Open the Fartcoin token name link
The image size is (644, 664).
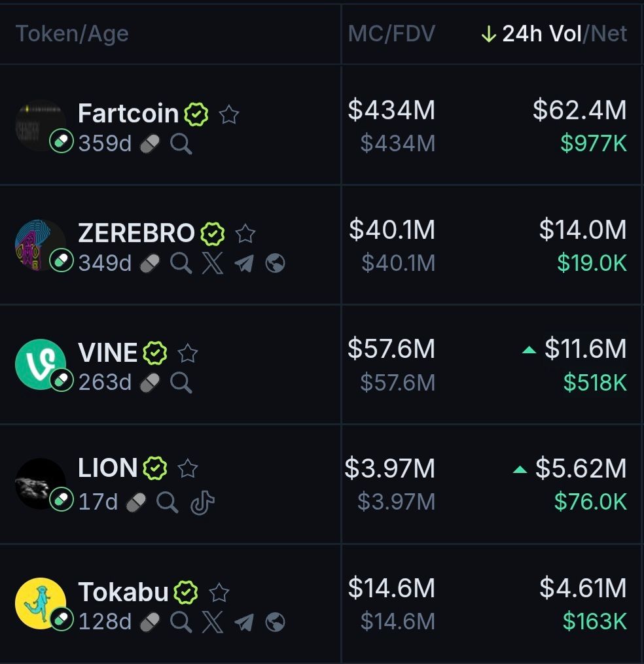pos(128,114)
